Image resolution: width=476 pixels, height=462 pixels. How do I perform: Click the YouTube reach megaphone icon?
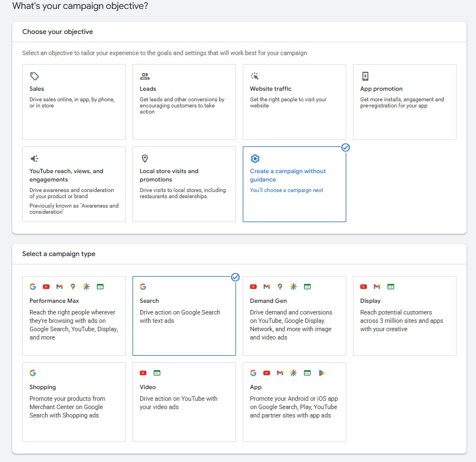pos(35,159)
